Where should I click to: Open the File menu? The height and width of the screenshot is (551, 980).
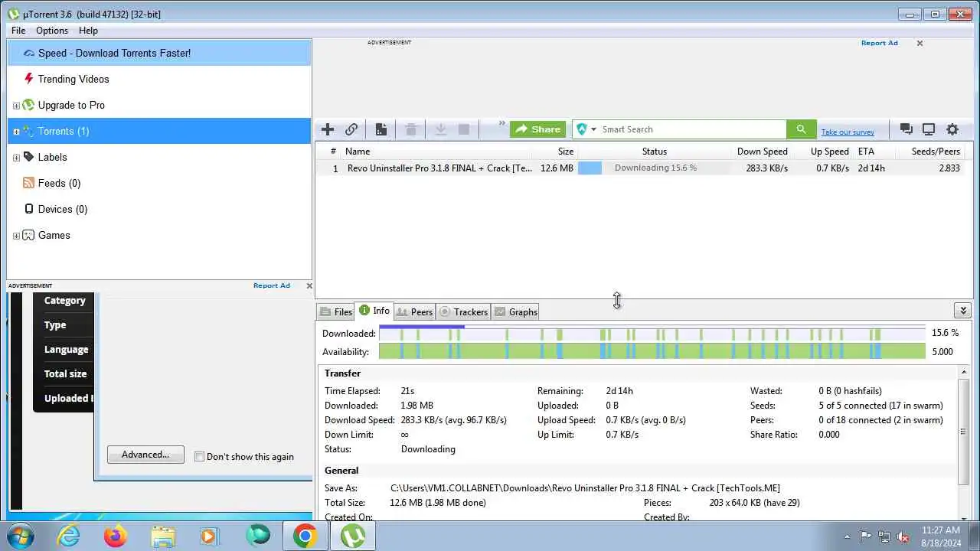pos(18,31)
